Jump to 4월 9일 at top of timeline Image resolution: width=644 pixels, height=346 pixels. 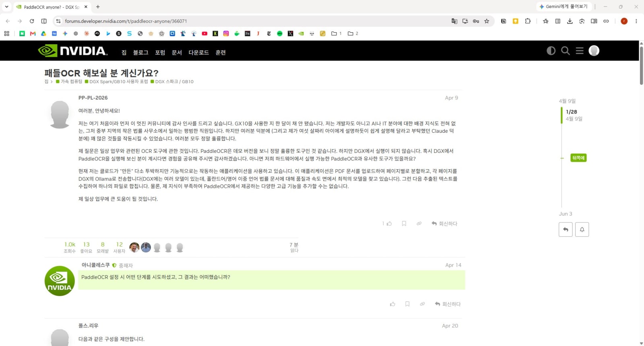click(567, 101)
